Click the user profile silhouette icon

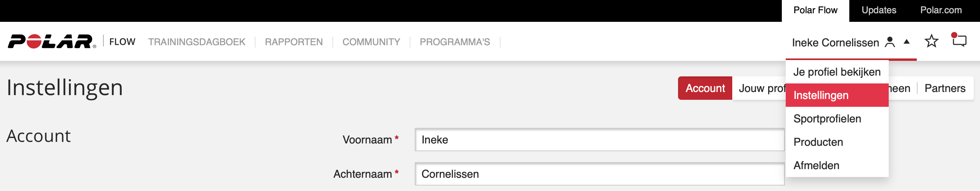[x=890, y=42]
